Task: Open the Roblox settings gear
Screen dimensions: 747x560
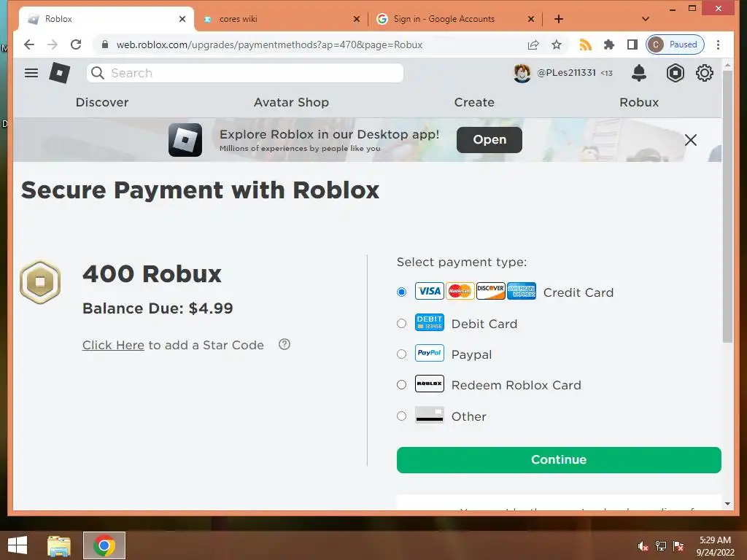Action: tap(705, 73)
